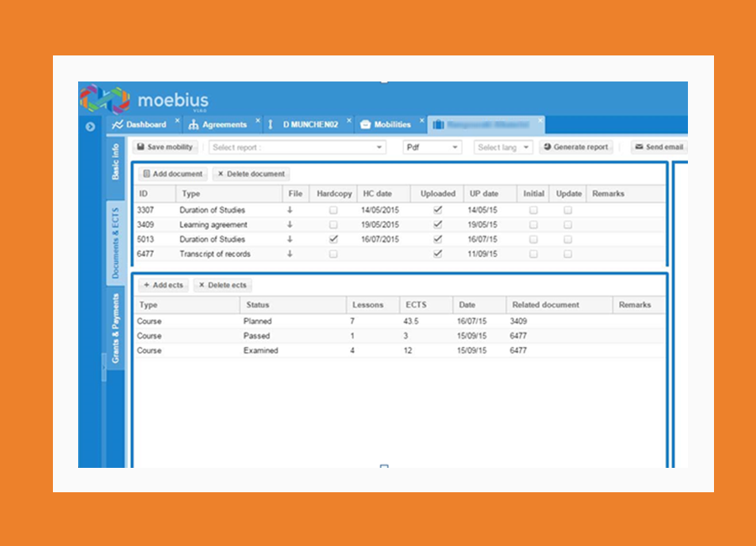
Task: Open the Select lang dropdown
Action: (503, 147)
